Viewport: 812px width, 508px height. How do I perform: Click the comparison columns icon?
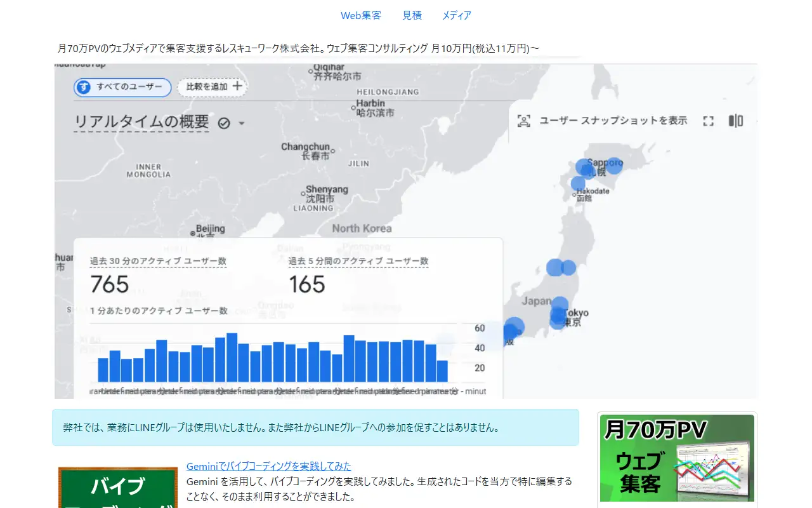tap(736, 121)
